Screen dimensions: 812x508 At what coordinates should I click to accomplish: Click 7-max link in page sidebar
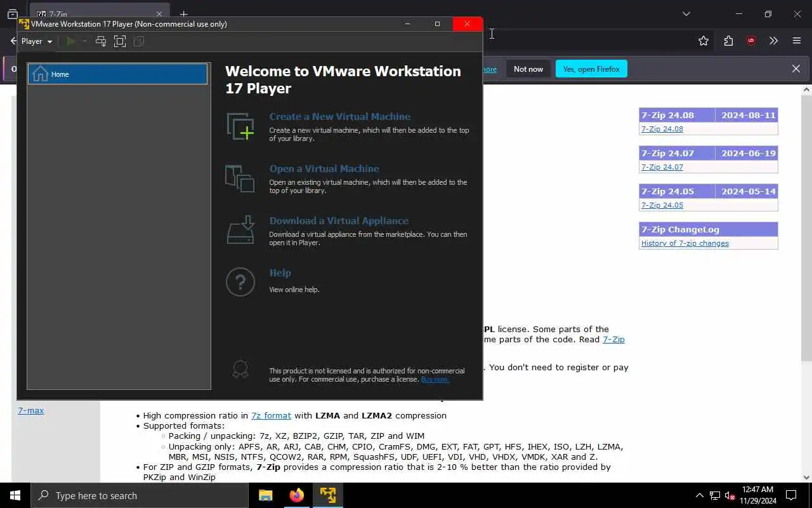30,410
